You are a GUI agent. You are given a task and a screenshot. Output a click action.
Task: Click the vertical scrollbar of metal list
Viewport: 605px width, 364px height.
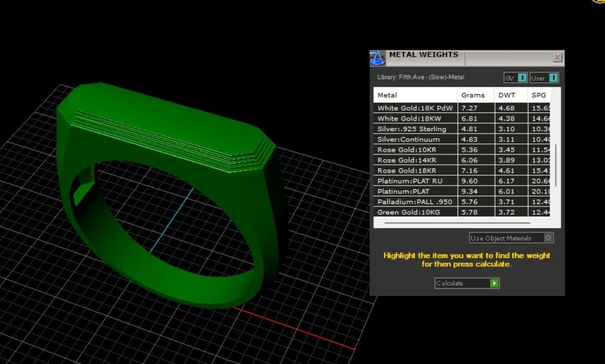point(556,165)
